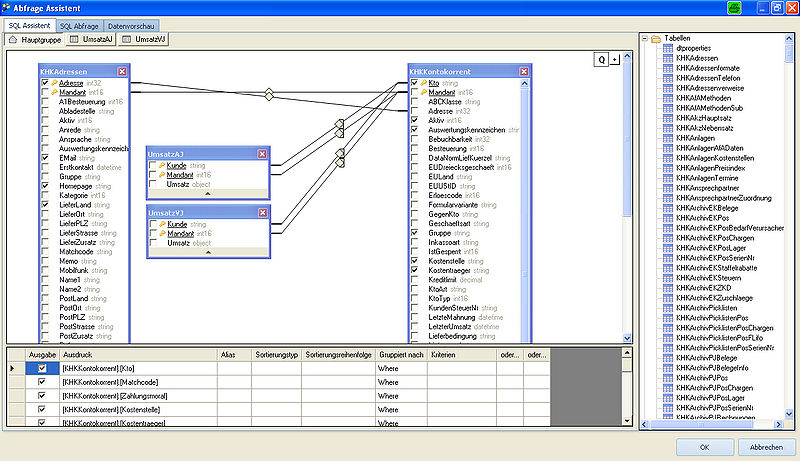
Task: Click scroll-right arrow of table tree
Action: 778,424
